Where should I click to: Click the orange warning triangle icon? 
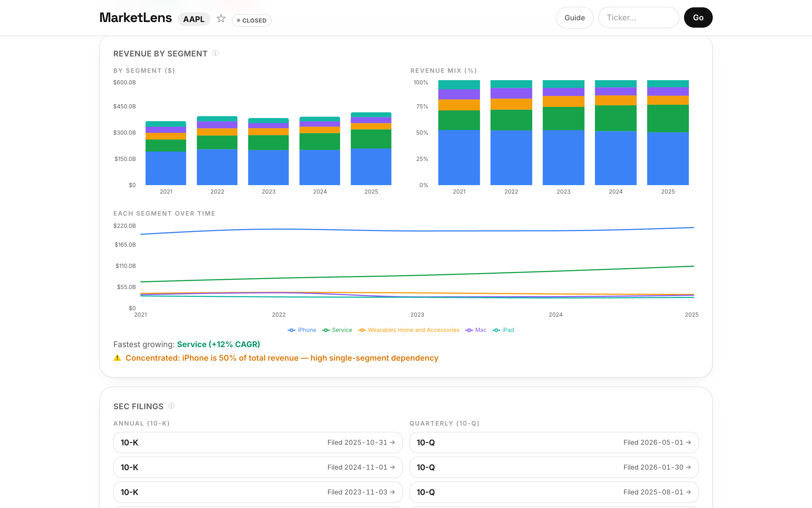coord(117,358)
